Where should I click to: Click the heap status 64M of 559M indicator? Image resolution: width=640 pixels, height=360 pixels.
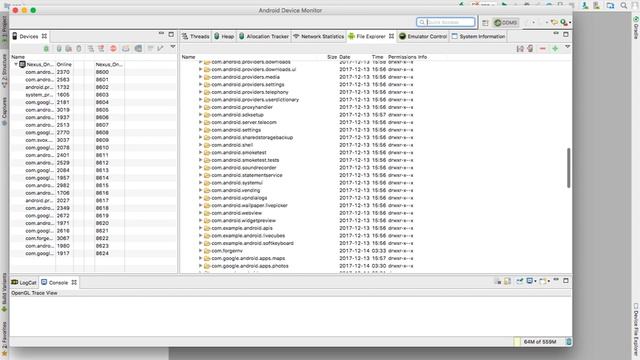point(540,342)
